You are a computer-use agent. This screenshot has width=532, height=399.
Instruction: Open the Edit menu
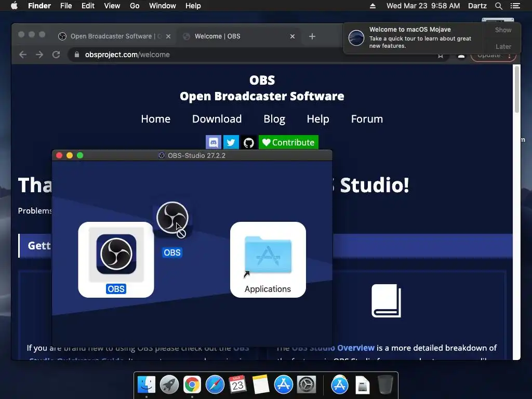tap(88, 6)
